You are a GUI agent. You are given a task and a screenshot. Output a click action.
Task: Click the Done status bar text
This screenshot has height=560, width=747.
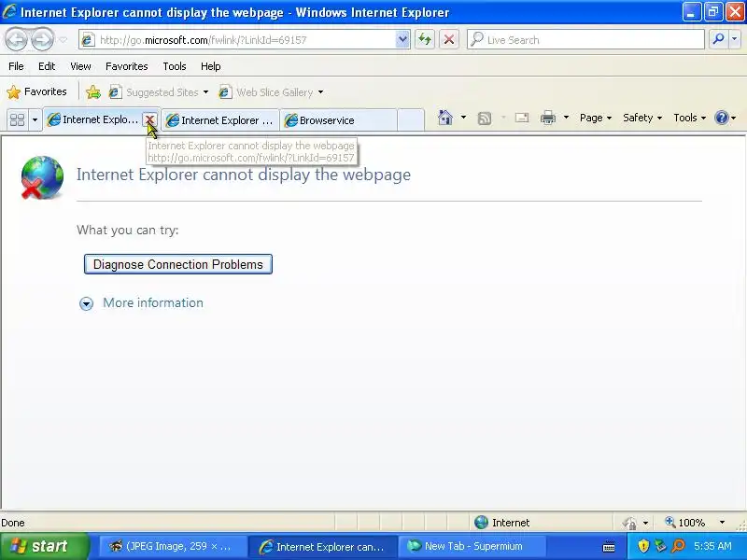click(13, 523)
